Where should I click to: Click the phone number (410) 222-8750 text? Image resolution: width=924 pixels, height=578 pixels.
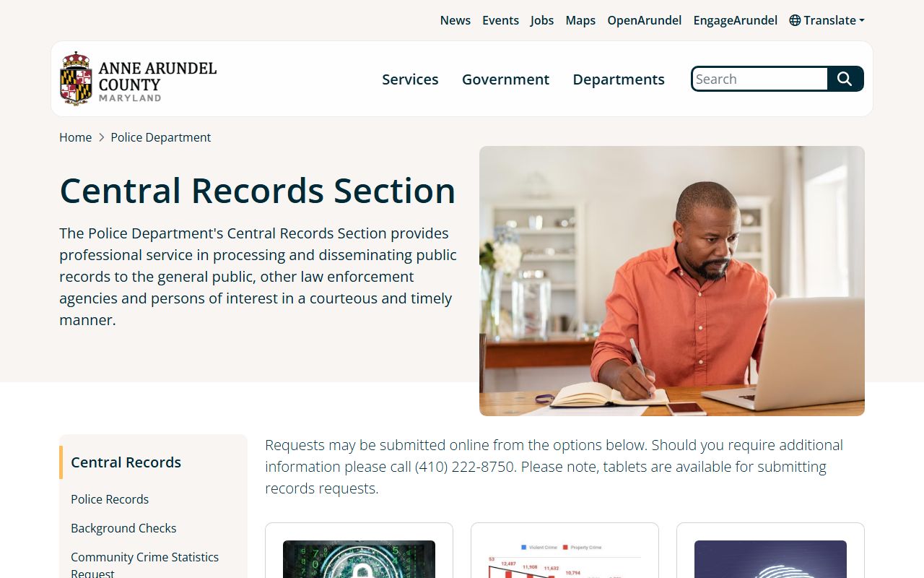point(465,467)
